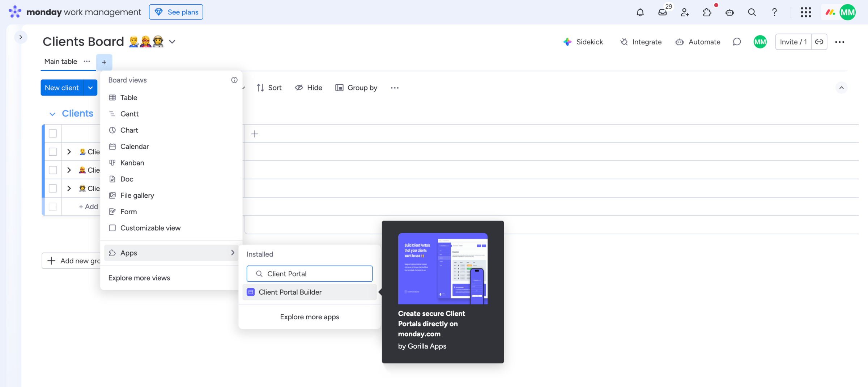Open the apps marketplace puzzle icon
868x387 pixels.
(707, 12)
